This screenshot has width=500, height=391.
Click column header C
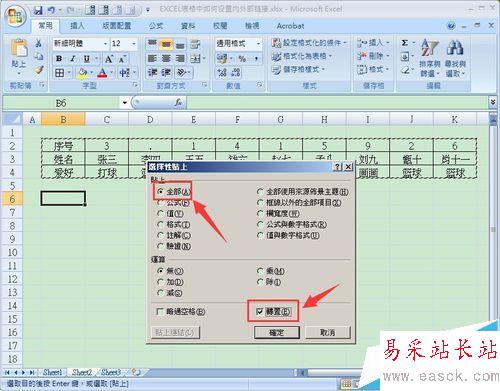click(x=107, y=119)
